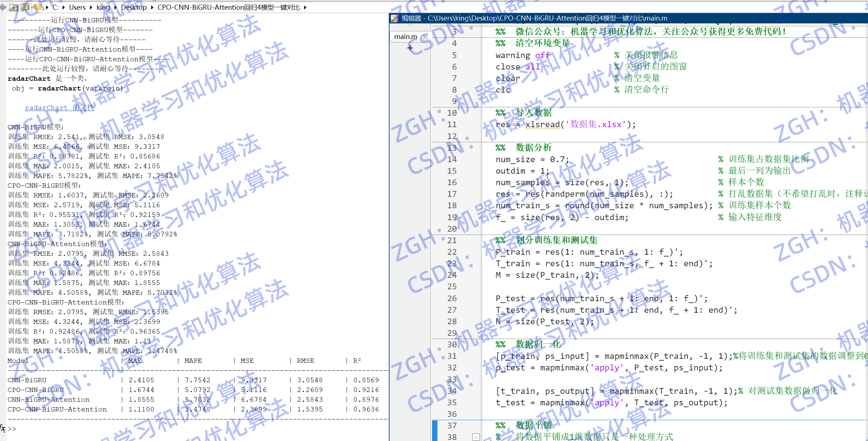Click the randperm(num_samples) code line
Image resolution: width=868 pixels, height=441 pixels.
click(584, 194)
